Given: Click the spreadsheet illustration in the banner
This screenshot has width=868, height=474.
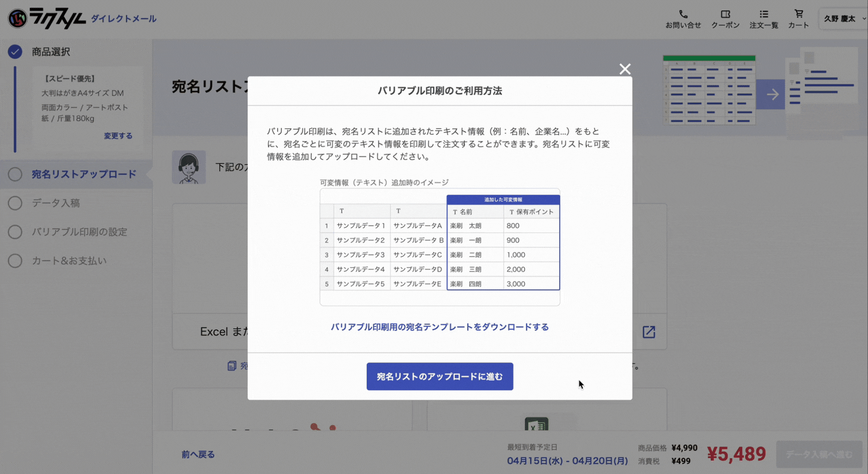Looking at the screenshot, I should coord(709,90).
